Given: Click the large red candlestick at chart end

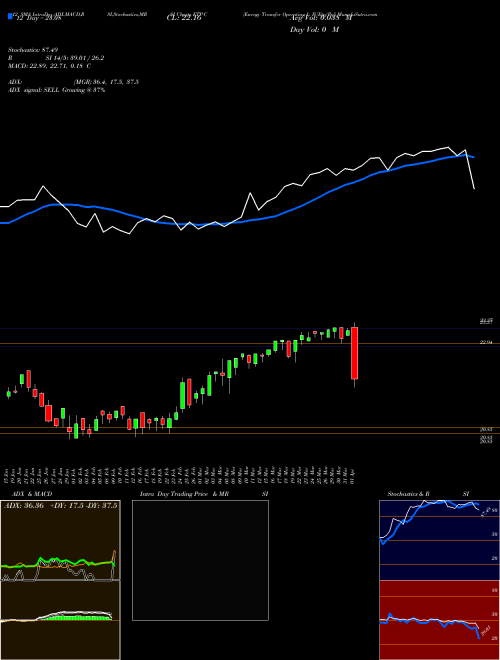Looking at the screenshot, I should [x=354, y=353].
